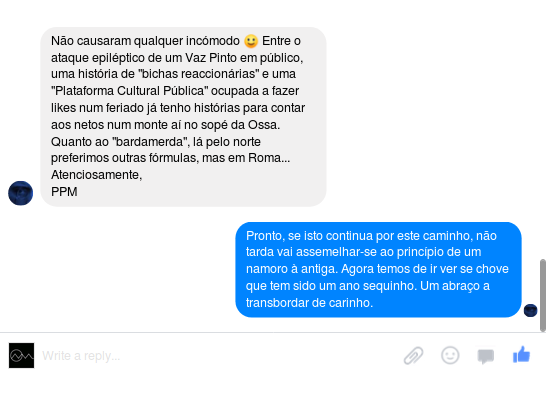The width and height of the screenshot is (546, 405).
Task: Click the 'PPM' signature line
Action: [64, 192]
